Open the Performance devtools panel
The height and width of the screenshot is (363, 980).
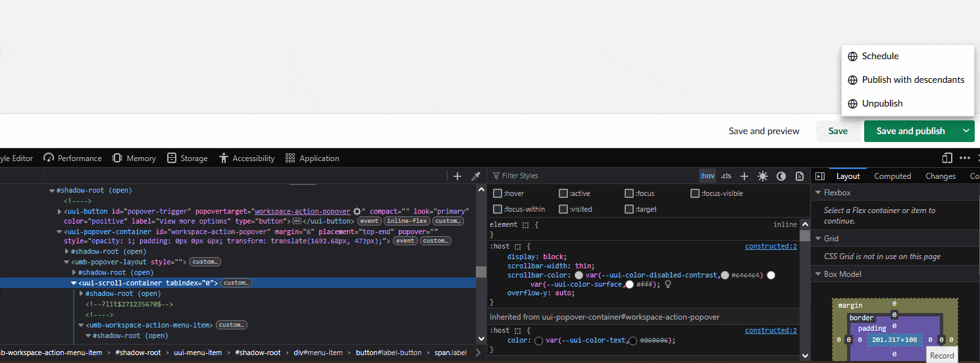click(x=72, y=158)
